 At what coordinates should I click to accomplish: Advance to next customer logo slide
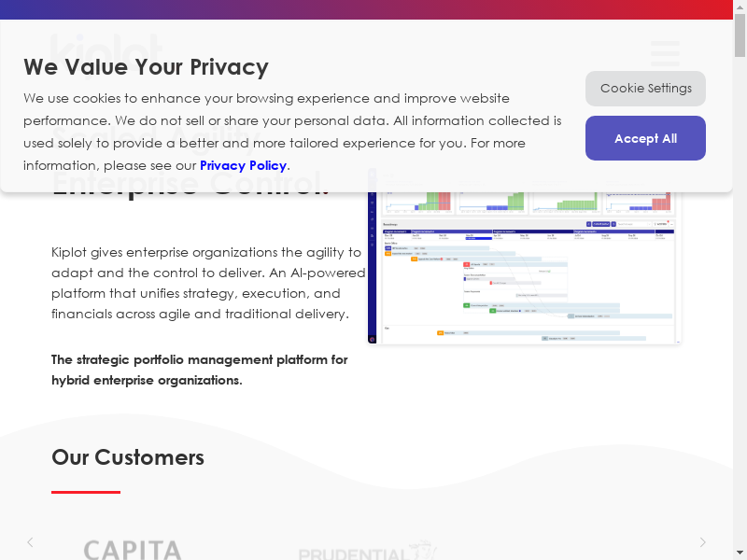pos(703,542)
